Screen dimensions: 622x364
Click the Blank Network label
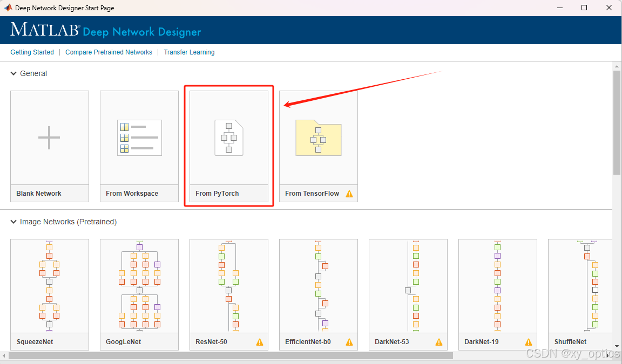point(39,193)
